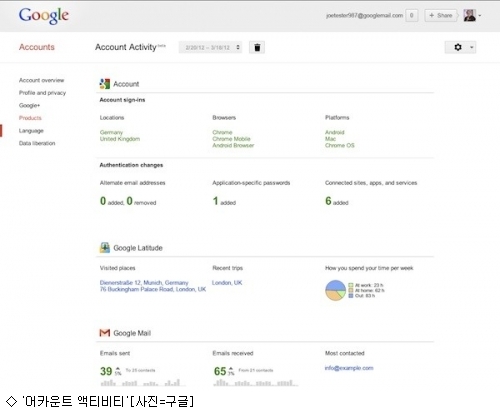Open Data liberation in sidebar
This screenshot has width=500, height=413.
pyautogui.click(x=37, y=143)
